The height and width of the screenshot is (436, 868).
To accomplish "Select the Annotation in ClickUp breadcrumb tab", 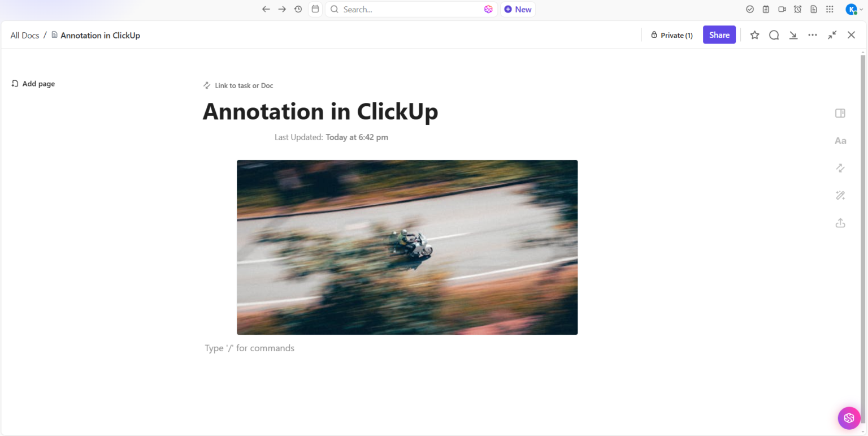I will pos(101,34).
